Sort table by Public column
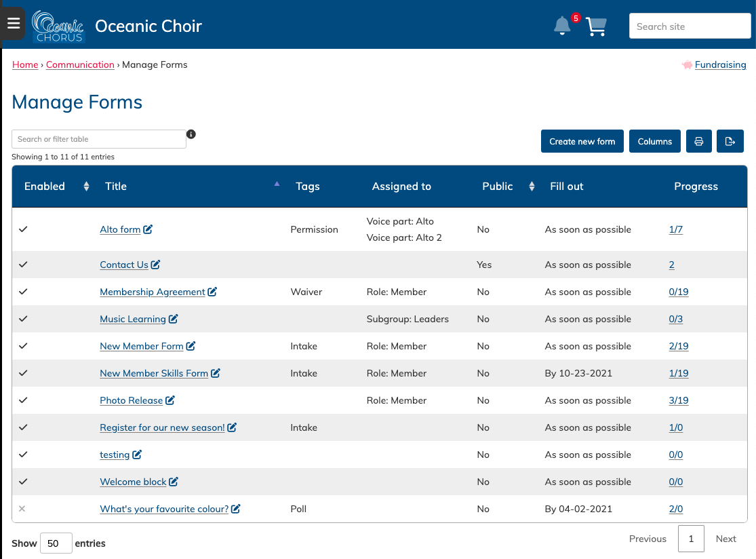 point(532,186)
